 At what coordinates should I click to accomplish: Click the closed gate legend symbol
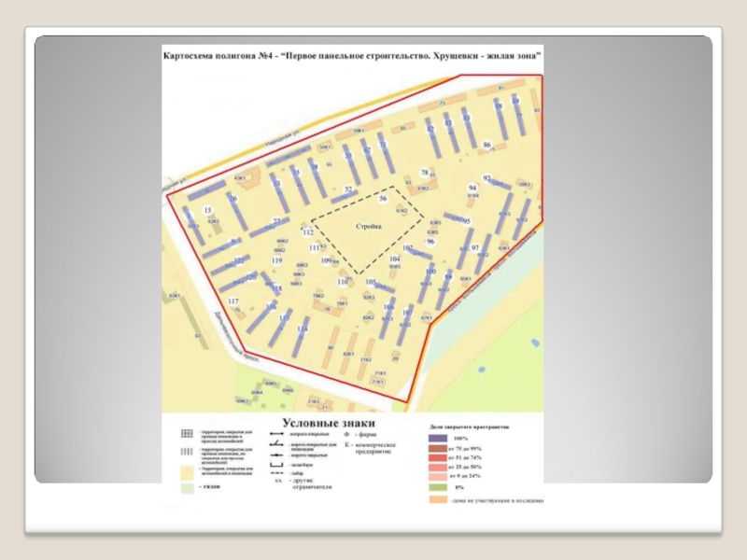pos(277,455)
